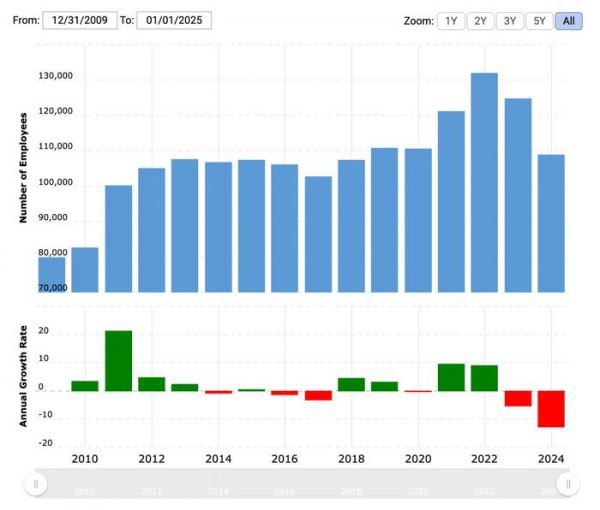600x510 pixels.
Task: Select the 2017 blue employees bar
Action: [318, 234]
